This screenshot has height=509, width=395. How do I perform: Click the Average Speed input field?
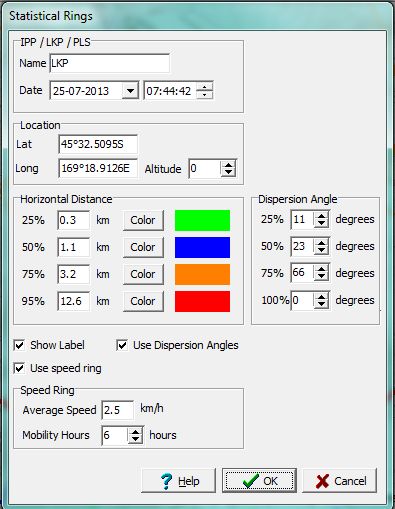point(118,410)
